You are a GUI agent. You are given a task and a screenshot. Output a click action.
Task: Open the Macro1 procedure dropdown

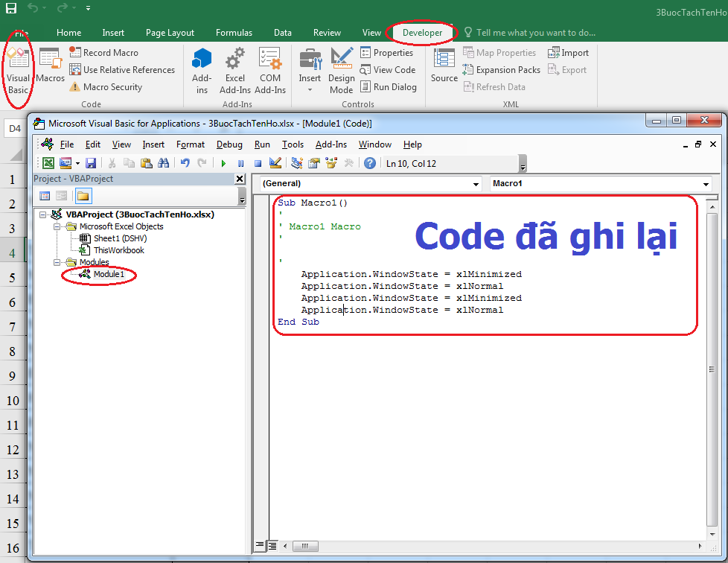point(705,183)
